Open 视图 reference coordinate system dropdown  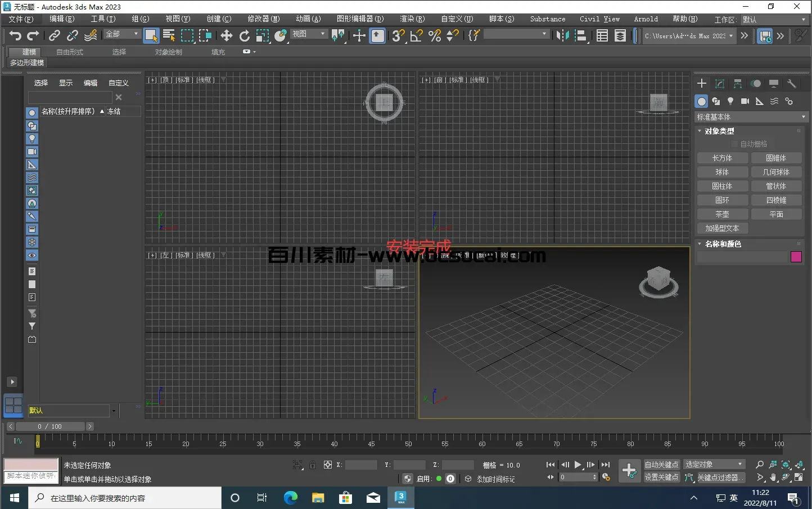[309, 34]
